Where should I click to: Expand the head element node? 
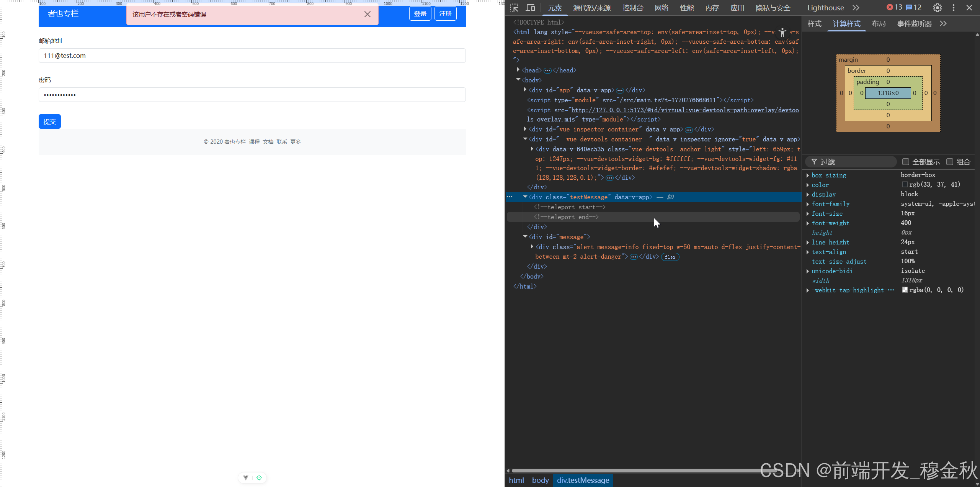pos(518,70)
